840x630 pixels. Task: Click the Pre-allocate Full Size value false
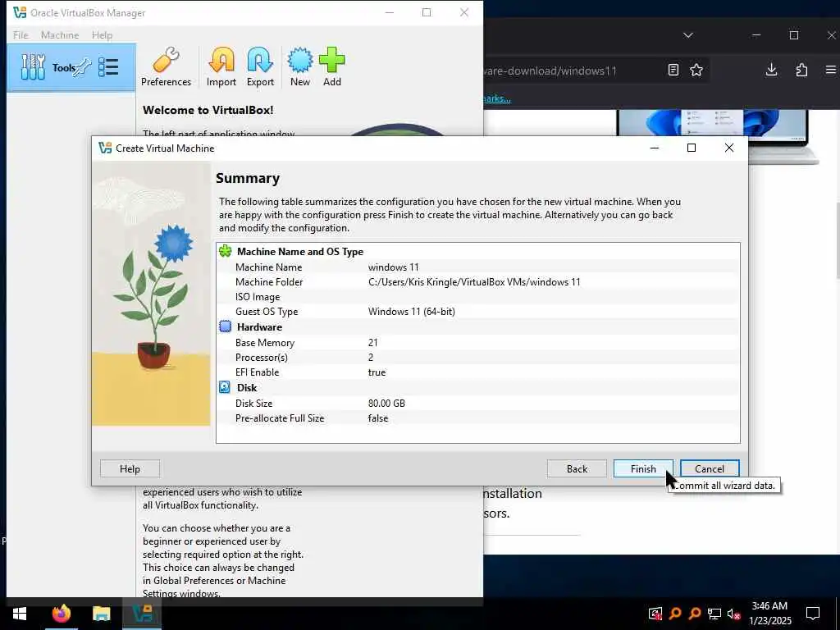tap(377, 418)
